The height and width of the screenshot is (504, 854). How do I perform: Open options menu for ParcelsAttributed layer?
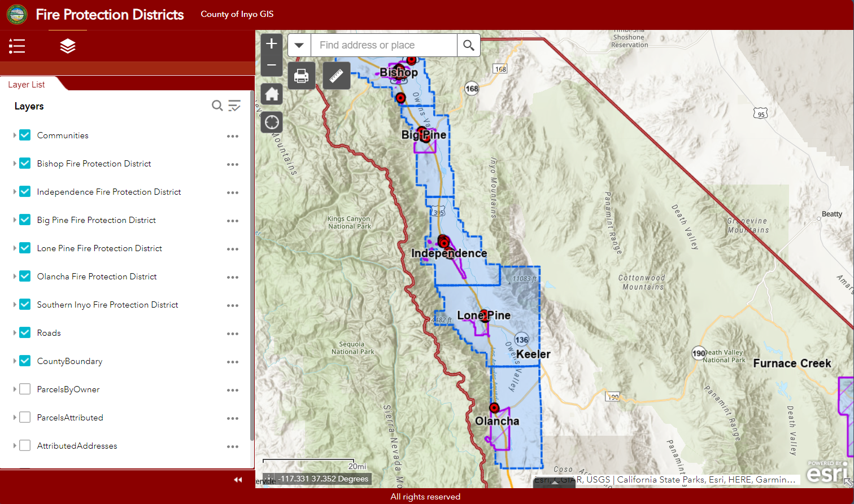tap(233, 418)
